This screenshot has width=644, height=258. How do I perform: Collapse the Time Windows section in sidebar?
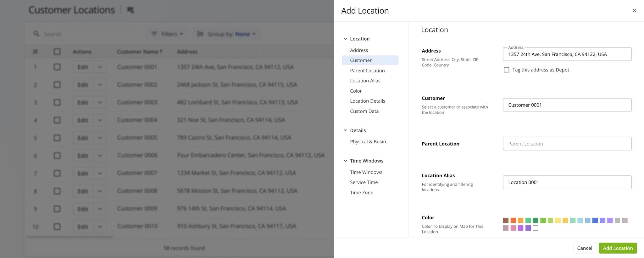click(345, 161)
